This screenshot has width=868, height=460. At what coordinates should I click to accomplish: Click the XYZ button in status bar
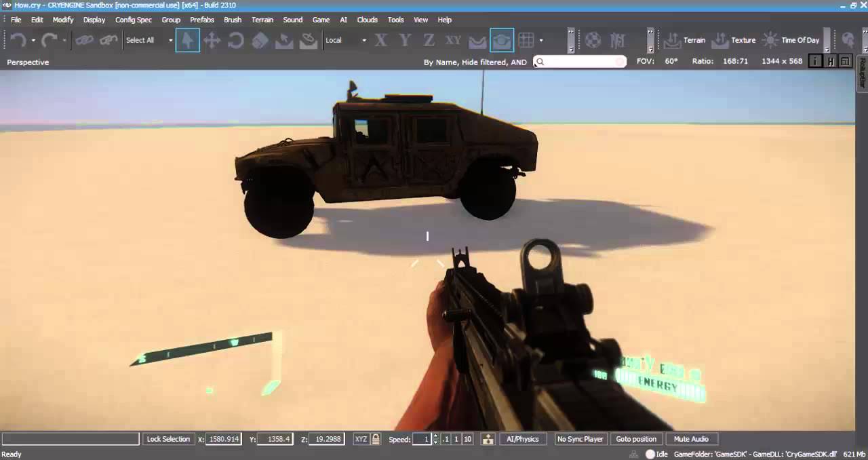tap(361, 439)
